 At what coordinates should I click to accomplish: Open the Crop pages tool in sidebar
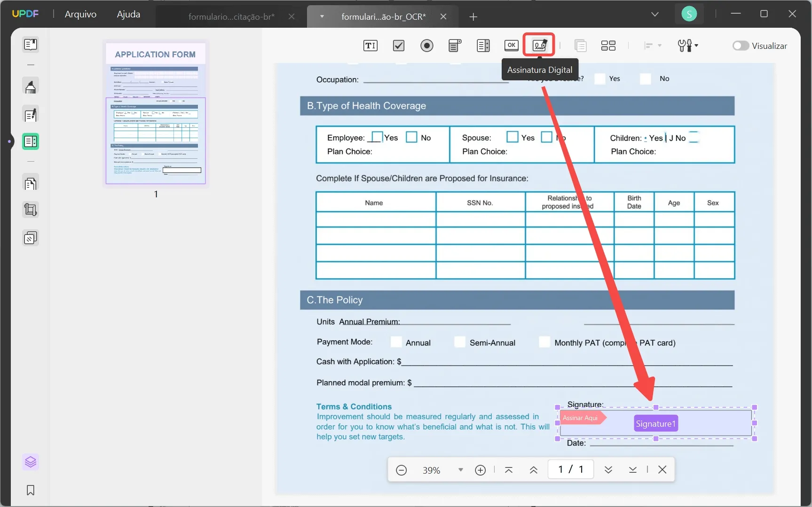(30, 210)
